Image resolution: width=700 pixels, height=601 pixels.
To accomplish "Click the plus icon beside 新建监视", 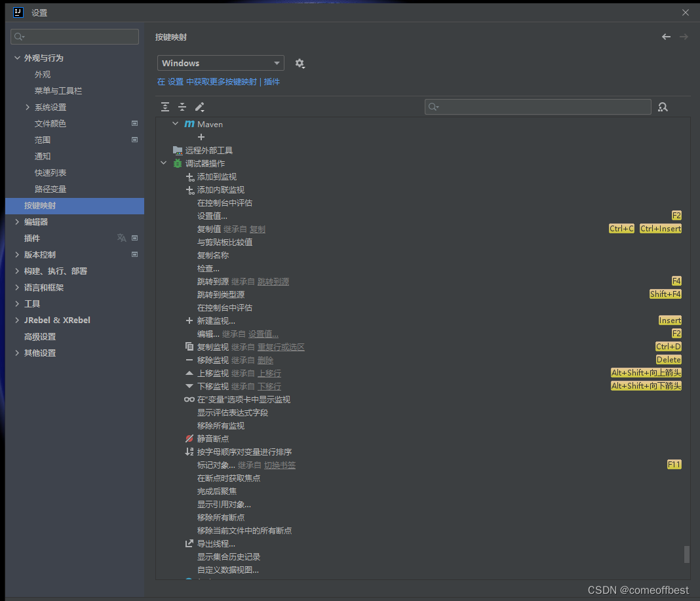I will pyautogui.click(x=189, y=320).
